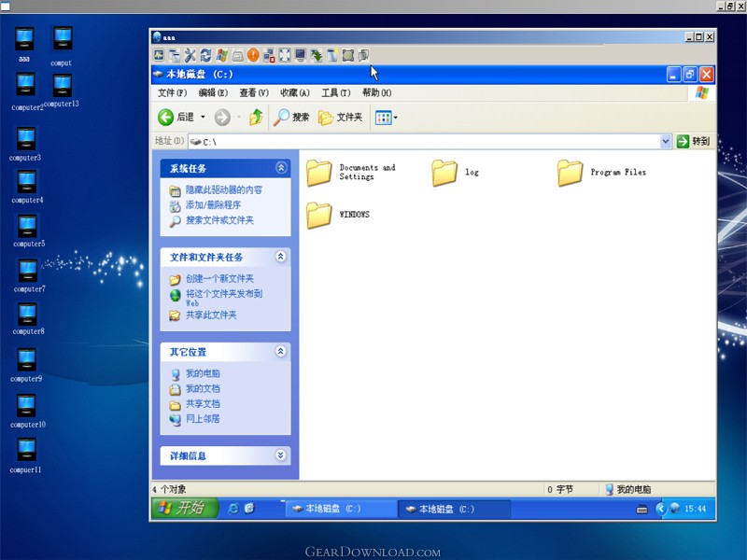The height and width of the screenshot is (560, 747).
Task: Click the 共享此文件夹 link
Action: coord(211,315)
